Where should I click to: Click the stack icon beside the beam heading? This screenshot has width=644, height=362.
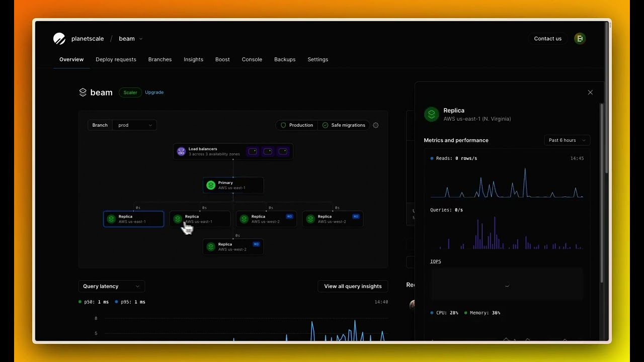[83, 93]
